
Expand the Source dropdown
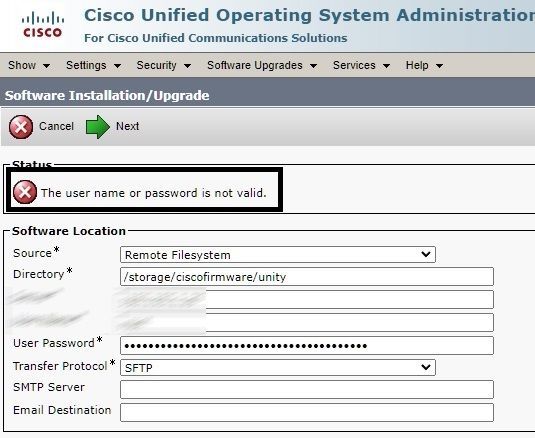coord(278,254)
